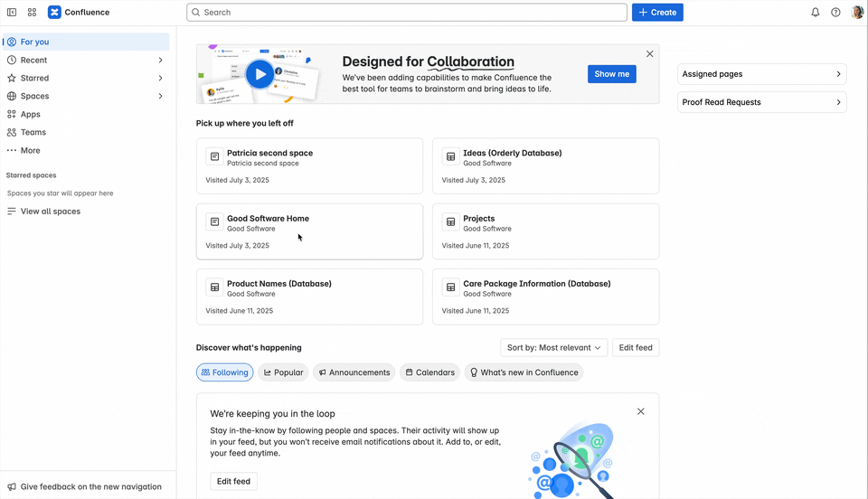The height and width of the screenshot is (499, 868).
Task: Play the Designed for Collaboration video
Action: (x=259, y=73)
